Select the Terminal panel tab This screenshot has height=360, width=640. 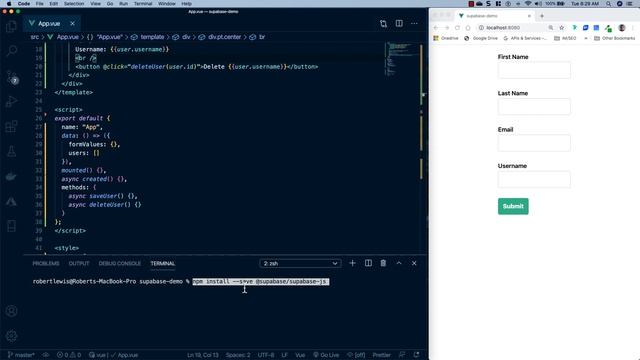162,264
